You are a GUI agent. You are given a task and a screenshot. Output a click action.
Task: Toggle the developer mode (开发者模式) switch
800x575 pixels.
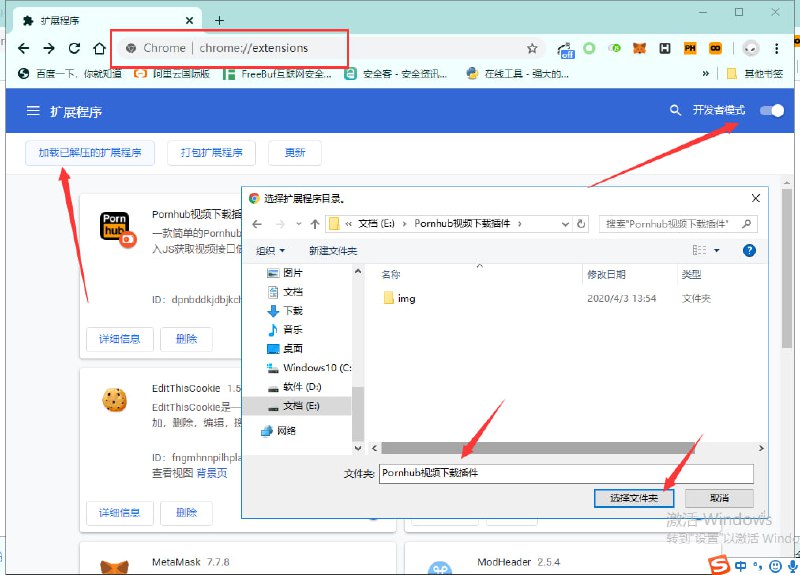771,110
